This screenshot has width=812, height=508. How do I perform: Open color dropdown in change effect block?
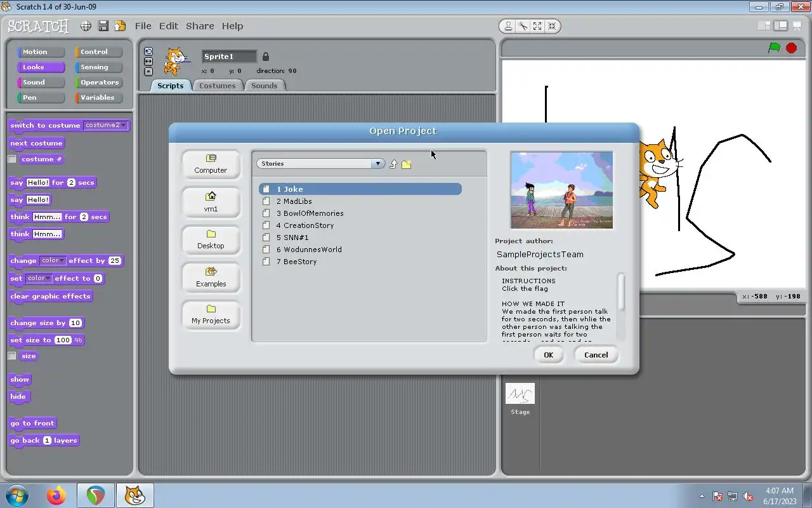point(52,260)
